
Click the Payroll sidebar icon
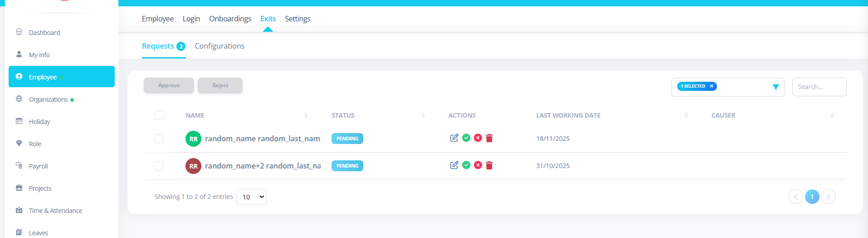pos(19,165)
